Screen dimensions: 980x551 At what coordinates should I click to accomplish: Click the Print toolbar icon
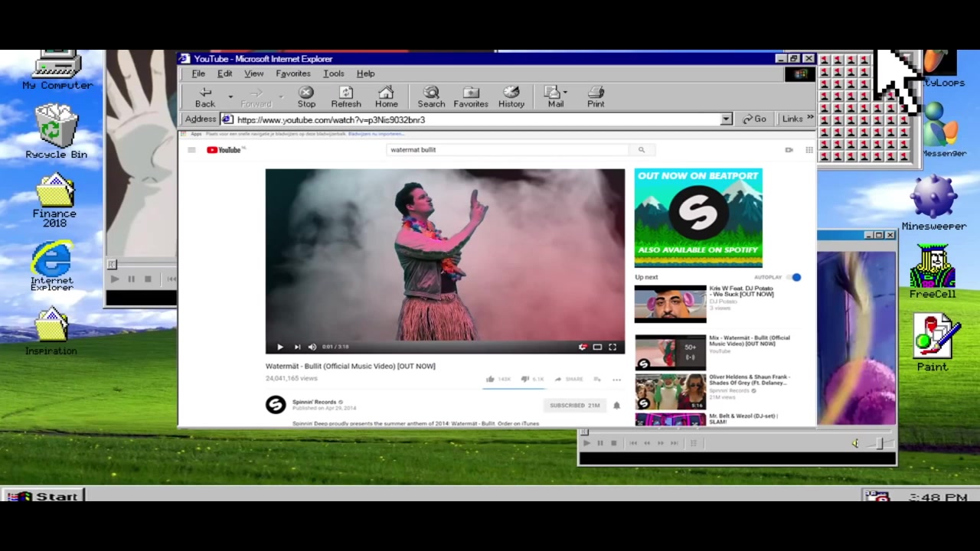pos(596,97)
